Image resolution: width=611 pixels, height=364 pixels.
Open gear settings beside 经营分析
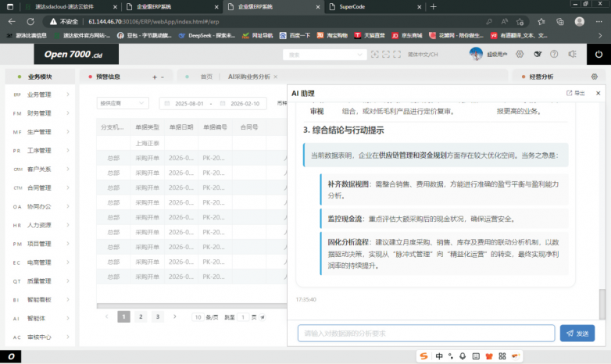594,77
